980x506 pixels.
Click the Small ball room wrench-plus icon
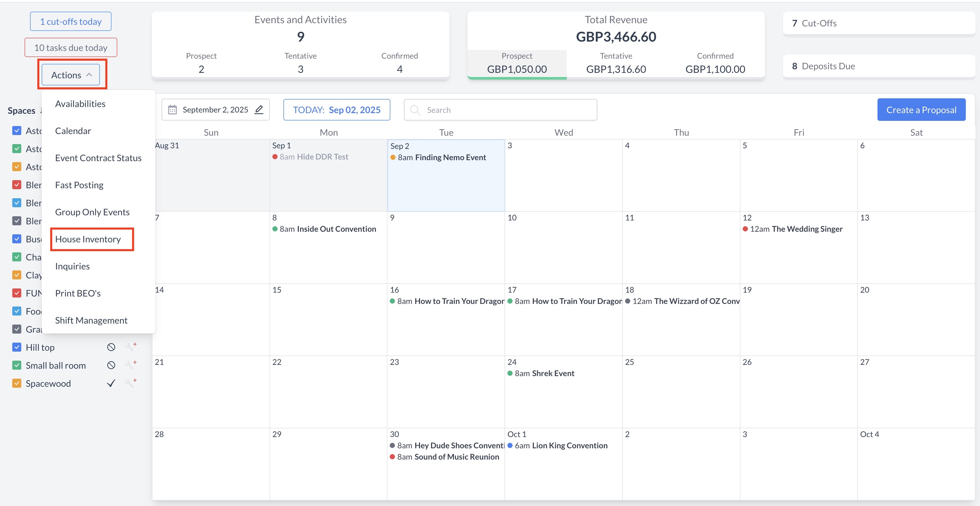[x=130, y=365]
